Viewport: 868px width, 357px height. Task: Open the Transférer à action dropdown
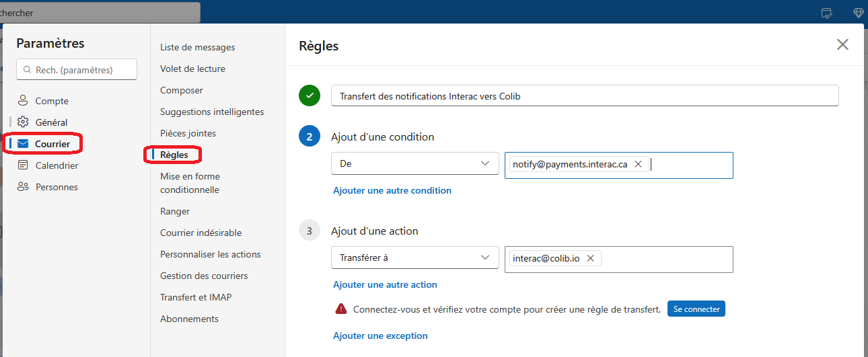click(415, 257)
